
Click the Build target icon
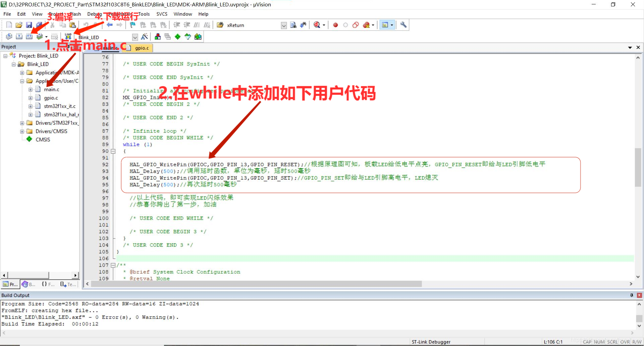tap(19, 37)
